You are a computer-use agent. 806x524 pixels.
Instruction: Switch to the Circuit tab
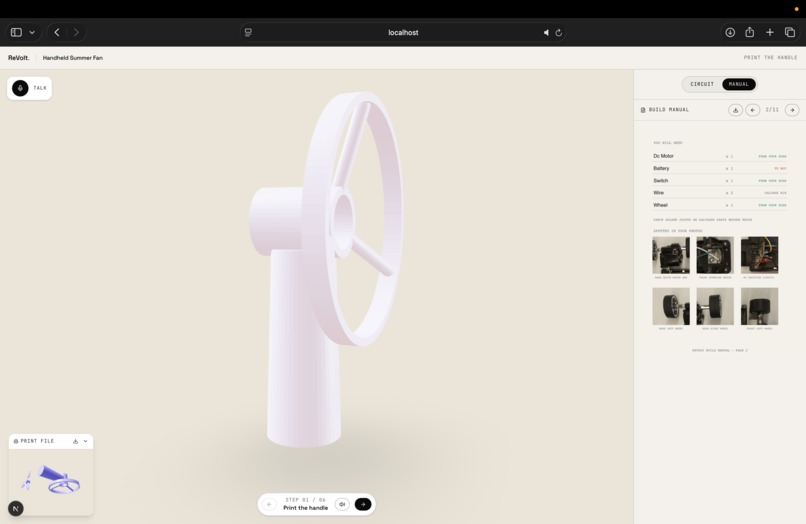702,84
